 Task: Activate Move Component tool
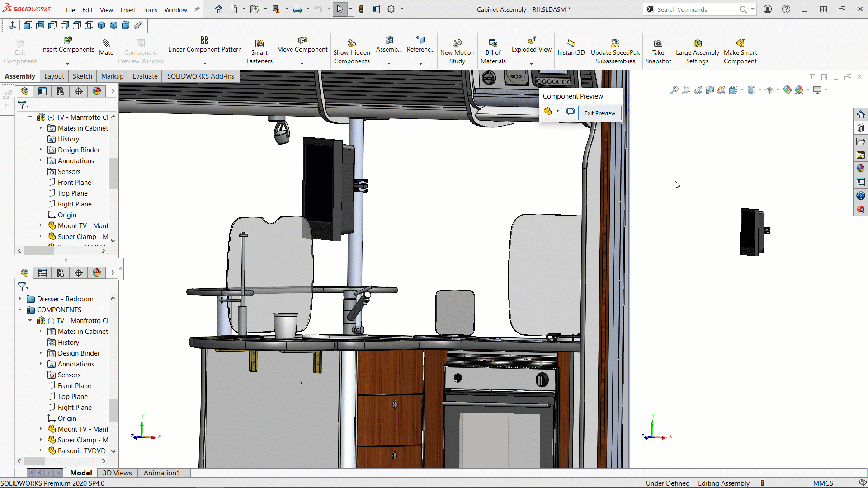(x=302, y=45)
